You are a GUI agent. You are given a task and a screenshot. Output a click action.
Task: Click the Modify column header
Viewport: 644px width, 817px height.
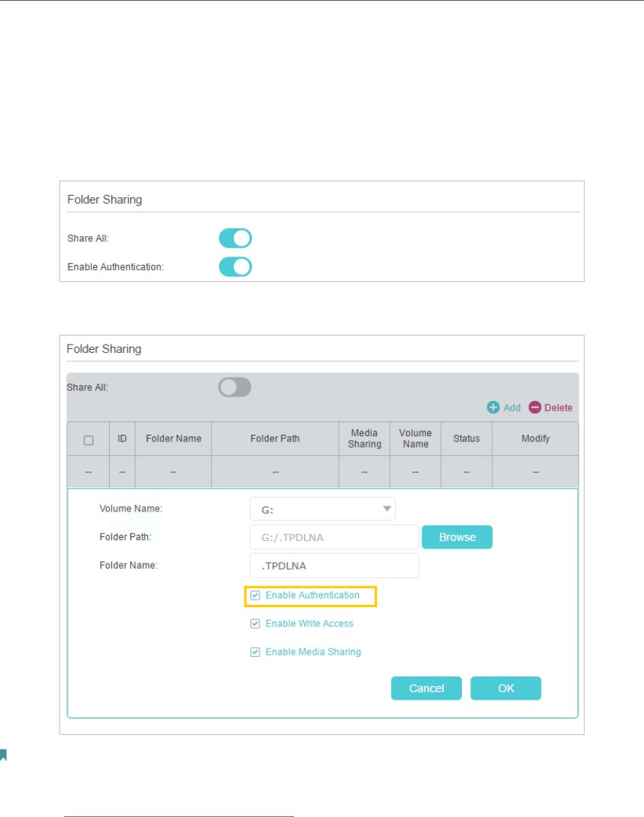535,439
